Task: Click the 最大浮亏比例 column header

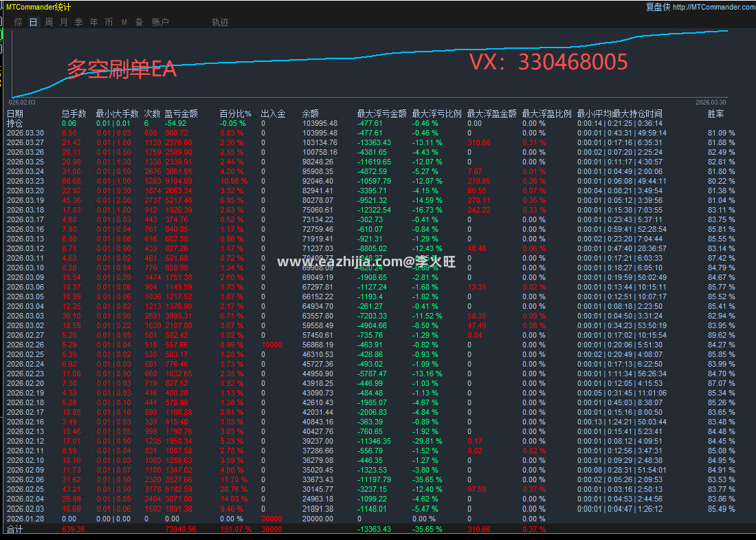Action: click(436, 114)
